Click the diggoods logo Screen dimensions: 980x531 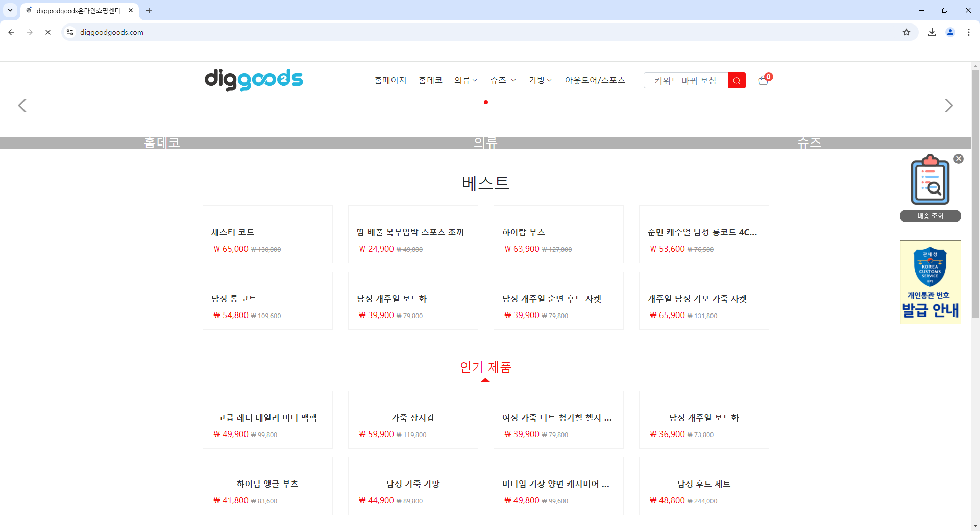254,80
